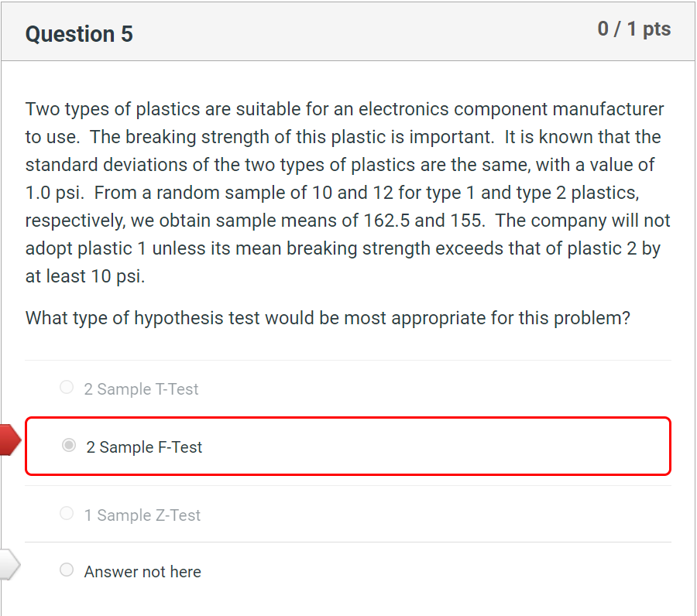Choose the 1 Sample Z-Test radio button
The width and height of the screenshot is (697, 616).
click(67, 513)
